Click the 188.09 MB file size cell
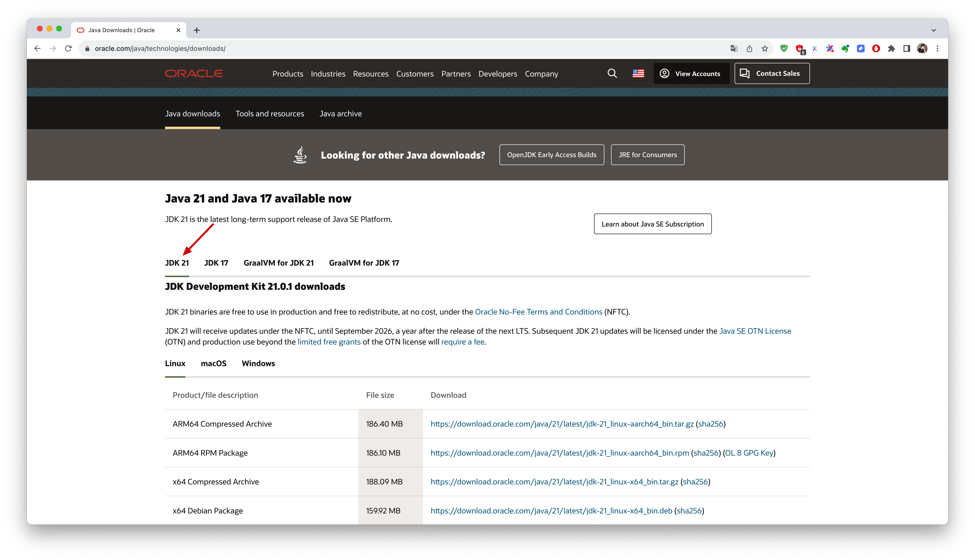This screenshot has height=560, width=975. tap(390, 482)
